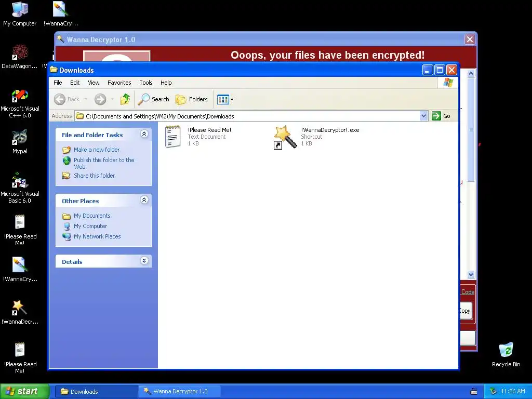Select the !WannaCry icon above !WannaDecr shortcut
532x399 pixels.
coord(20,270)
